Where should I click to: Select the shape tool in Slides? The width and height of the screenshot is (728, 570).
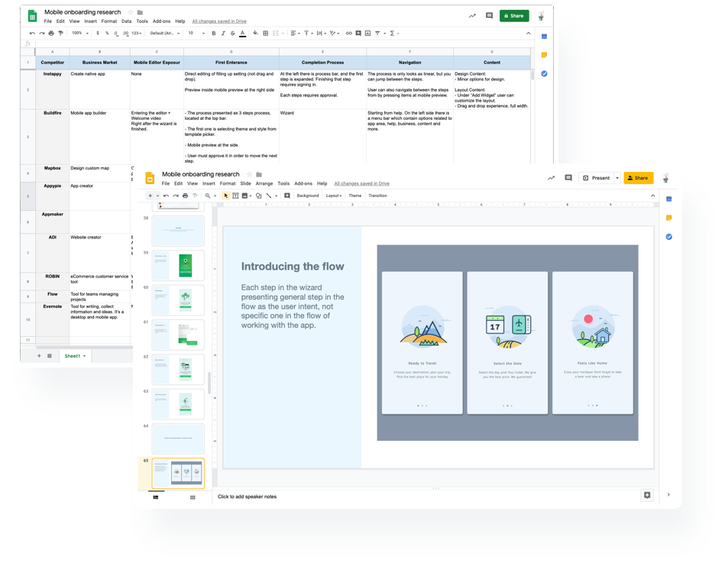259,196
